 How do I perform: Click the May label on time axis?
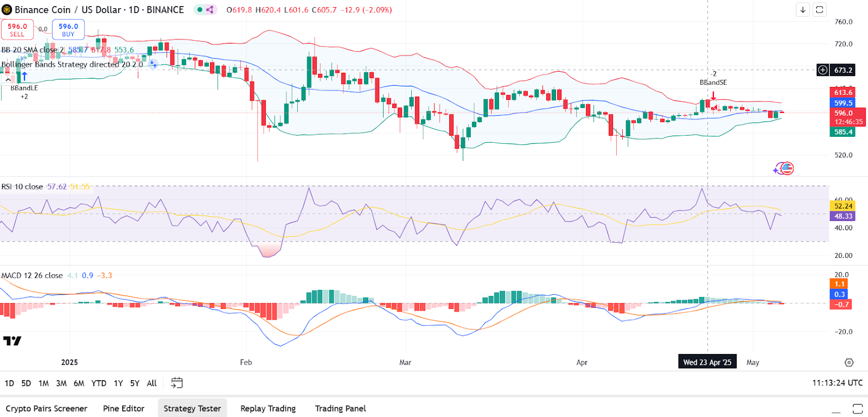pos(753,362)
